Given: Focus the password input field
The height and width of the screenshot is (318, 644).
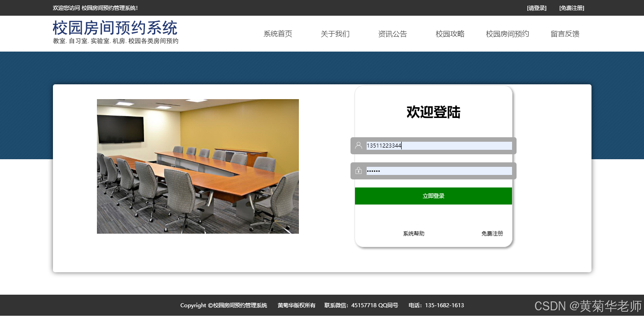Looking at the screenshot, I should [x=439, y=171].
